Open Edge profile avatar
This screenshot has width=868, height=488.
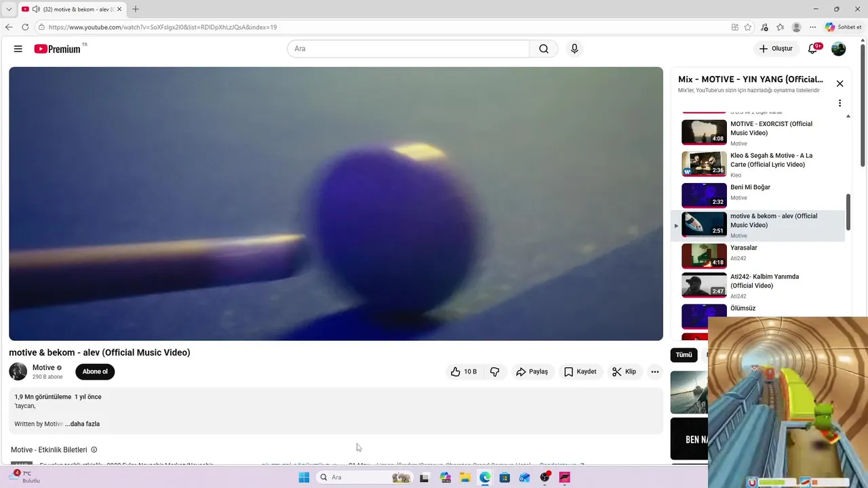click(797, 27)
